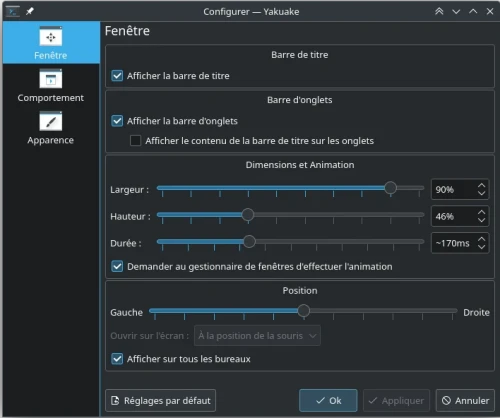
Task: Open the Fenêtre settings page
Action: 51,43
